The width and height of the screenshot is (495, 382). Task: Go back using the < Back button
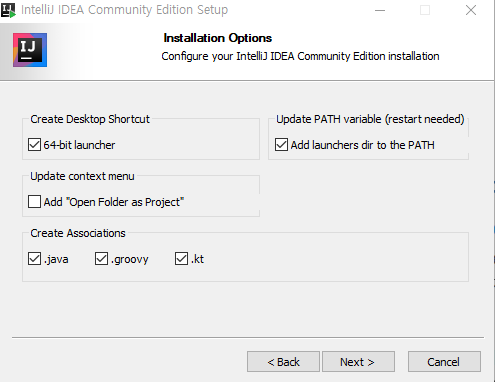click(283, 361)
